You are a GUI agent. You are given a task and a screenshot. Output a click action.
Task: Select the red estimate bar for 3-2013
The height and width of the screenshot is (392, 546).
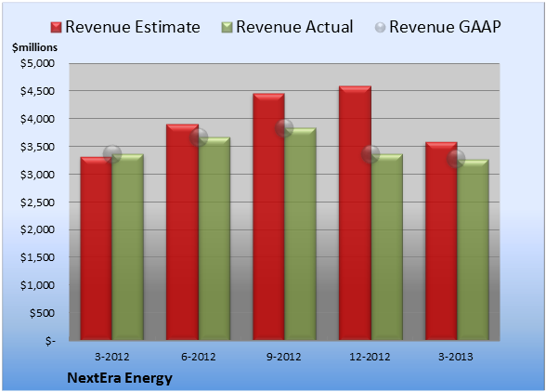(x=441, y=242)
